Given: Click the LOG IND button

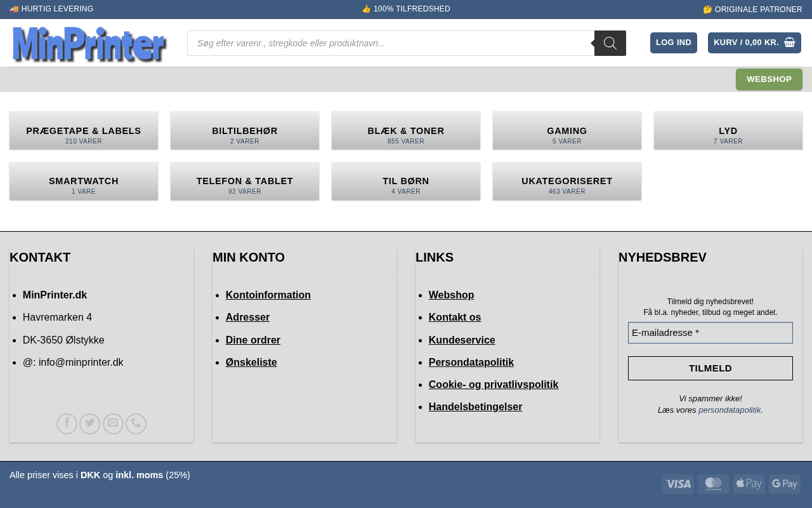Looking at the screenshot, I should 674,43.
